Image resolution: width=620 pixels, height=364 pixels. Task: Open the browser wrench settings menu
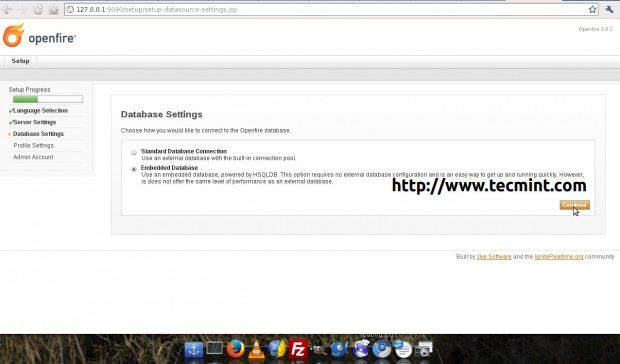[x=609, y=9]
